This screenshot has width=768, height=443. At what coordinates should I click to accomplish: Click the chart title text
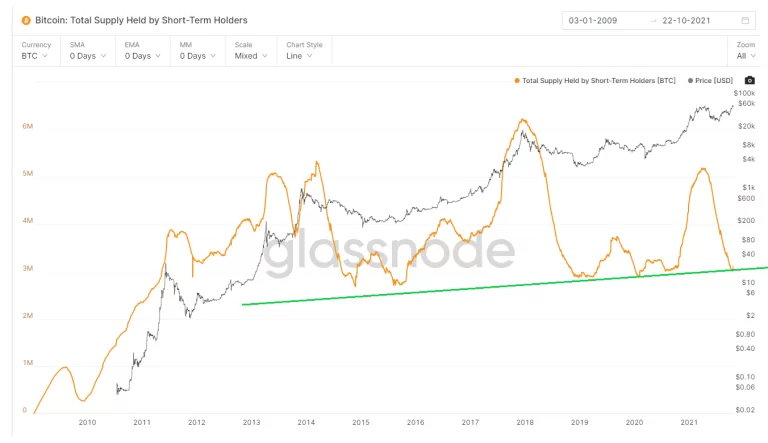coord(142,20)
